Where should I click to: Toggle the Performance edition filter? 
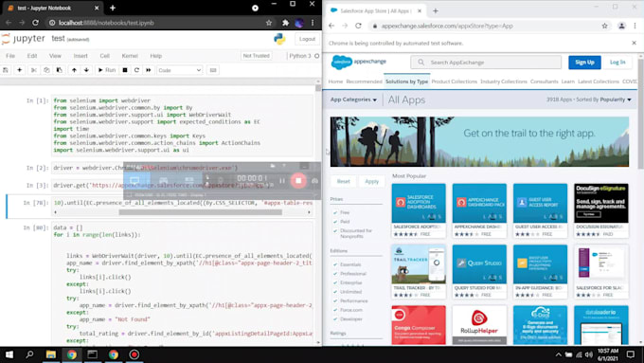tap(335, 300)
